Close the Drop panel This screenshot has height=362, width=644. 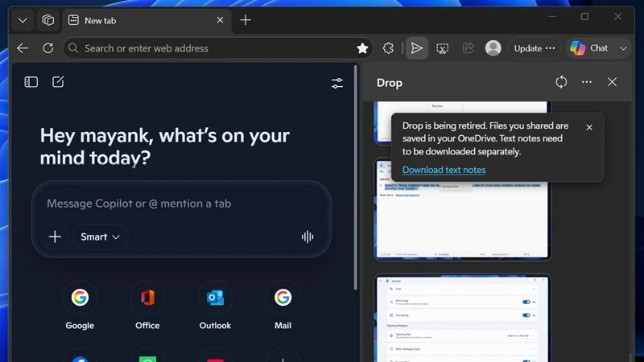612,82
